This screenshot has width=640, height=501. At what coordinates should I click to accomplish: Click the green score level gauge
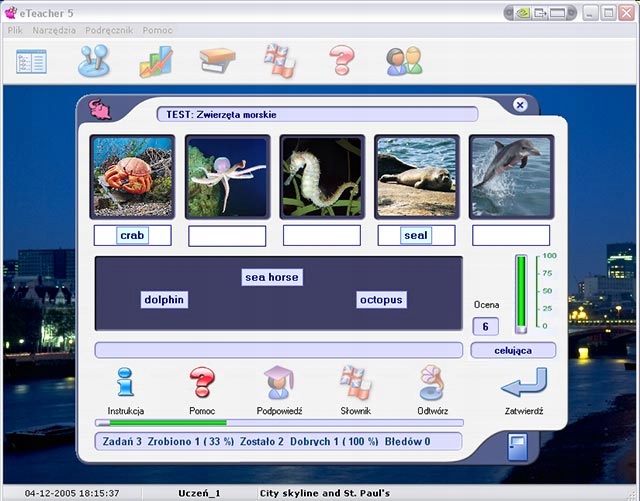click(x=520, y=293)
